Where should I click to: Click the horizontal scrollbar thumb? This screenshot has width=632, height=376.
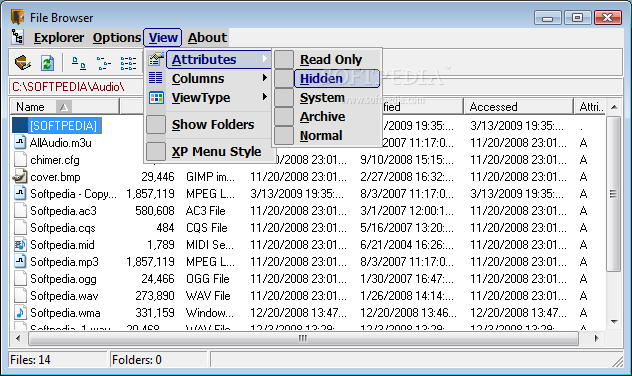click(x=303, y=338)
